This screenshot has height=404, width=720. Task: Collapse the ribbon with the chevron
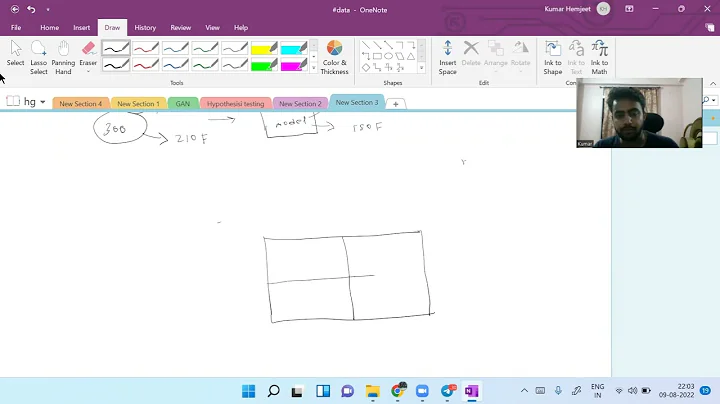tap(713, 84)
